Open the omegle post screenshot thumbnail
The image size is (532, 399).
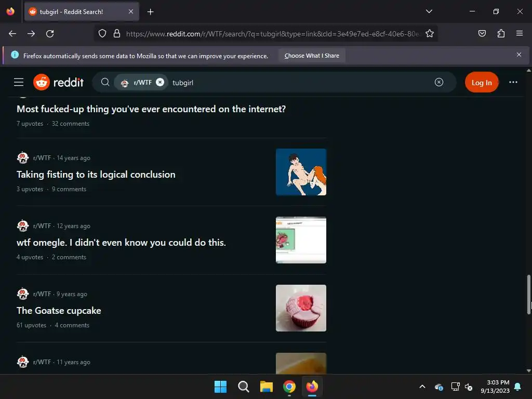(x=301, y=240)
